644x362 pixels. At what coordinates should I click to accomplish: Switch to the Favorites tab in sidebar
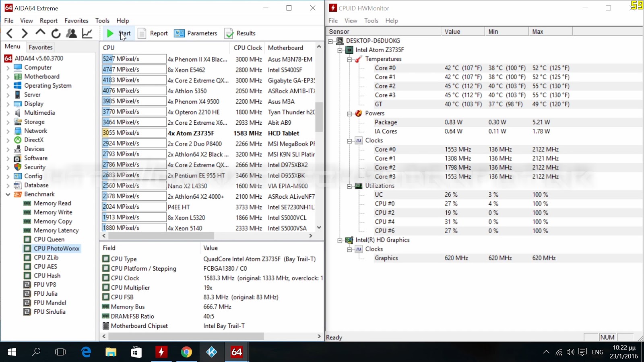[x=41, y=47]
